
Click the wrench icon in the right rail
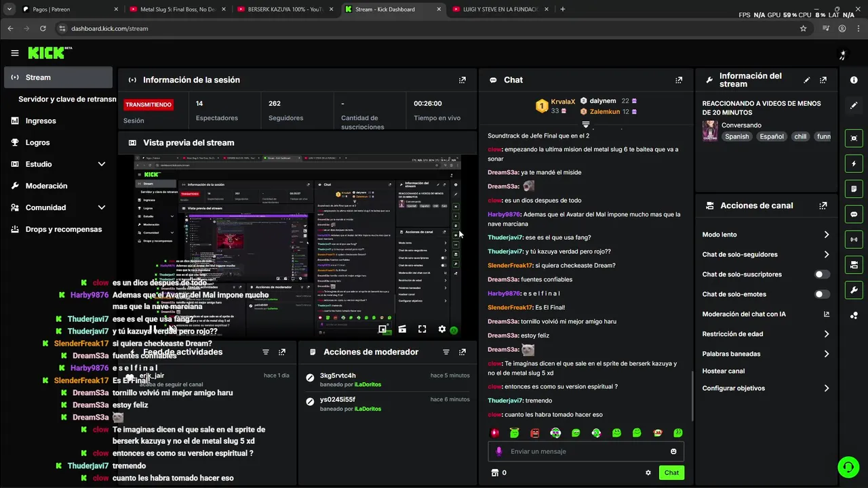click(854, 290)
